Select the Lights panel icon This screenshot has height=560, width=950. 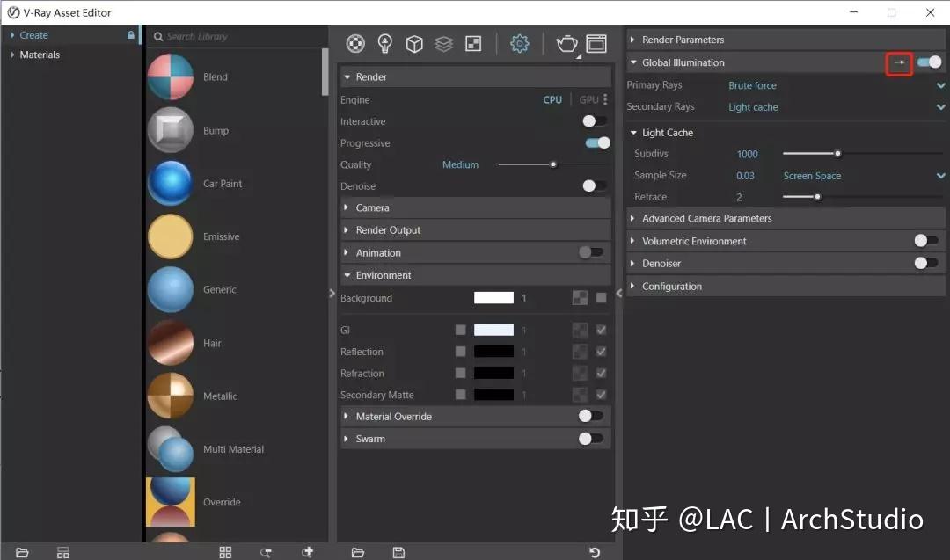[x=384, y=44]
